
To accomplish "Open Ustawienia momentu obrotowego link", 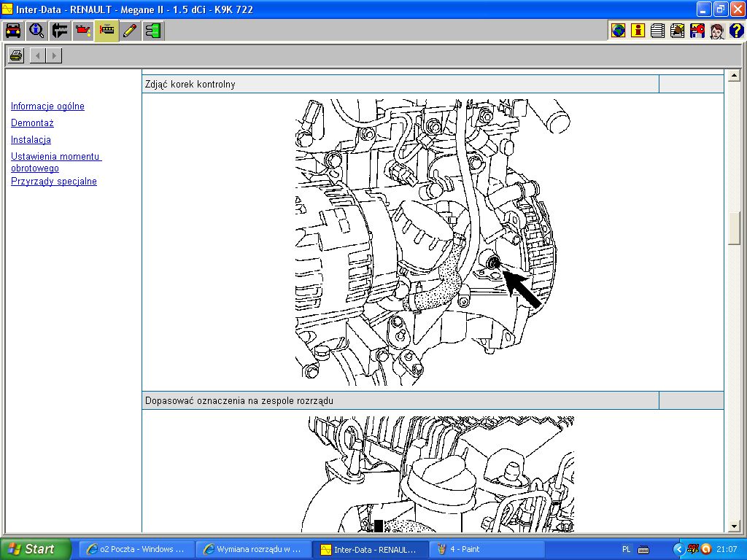I will pyautogui.click(x=56, y=162).
